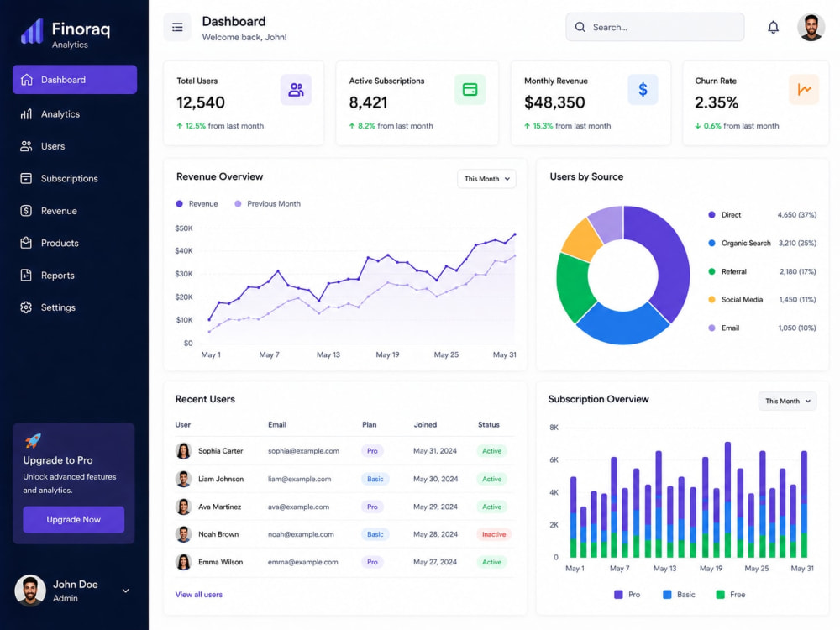
Task: Open notifications bell
Action: 773,27
